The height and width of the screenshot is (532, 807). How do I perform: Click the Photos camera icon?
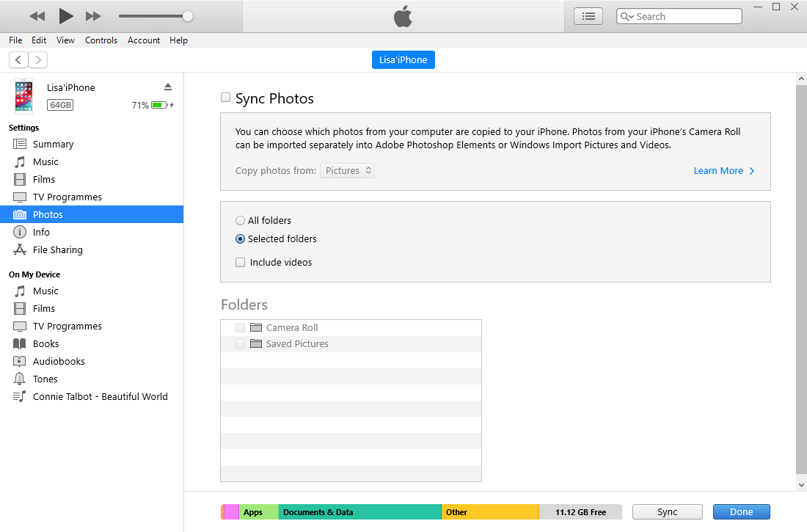pyautogui.click(x=20, y=214)
